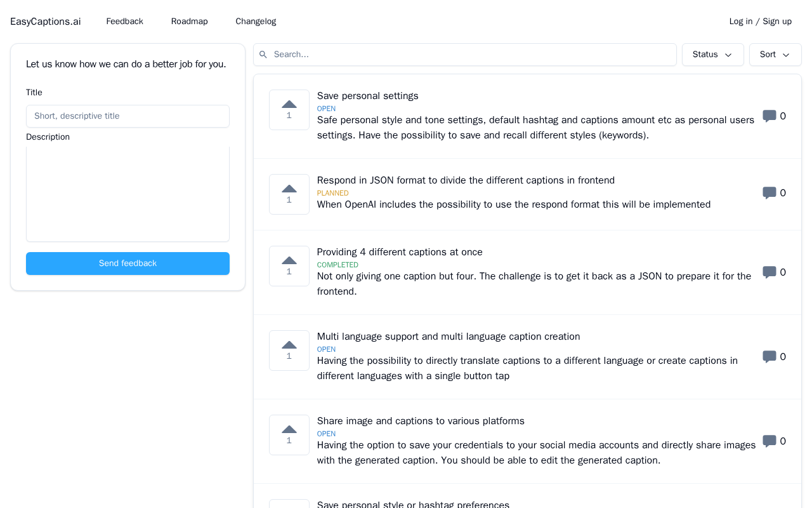Open comments on Multi language support
This screenshot has width=812, height=508.
coord(774,357)
